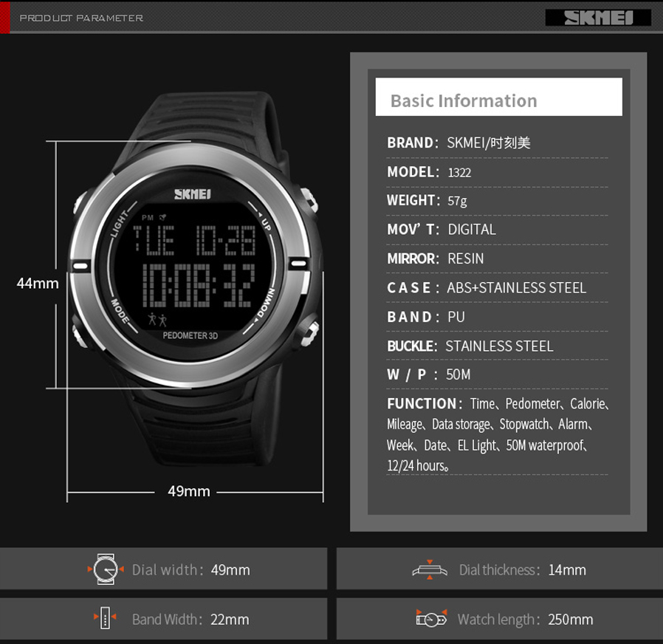Click the TUE 10-28 date display
663x644 pixels.
tap(194, 240)
